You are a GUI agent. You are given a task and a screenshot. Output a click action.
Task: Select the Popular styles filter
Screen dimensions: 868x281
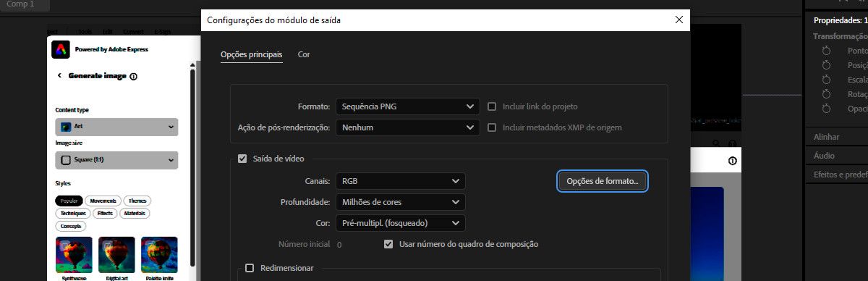[69, 201]
